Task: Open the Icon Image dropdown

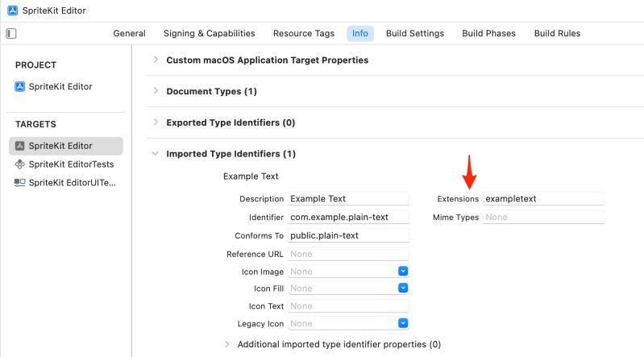Action: pos(403,272)
